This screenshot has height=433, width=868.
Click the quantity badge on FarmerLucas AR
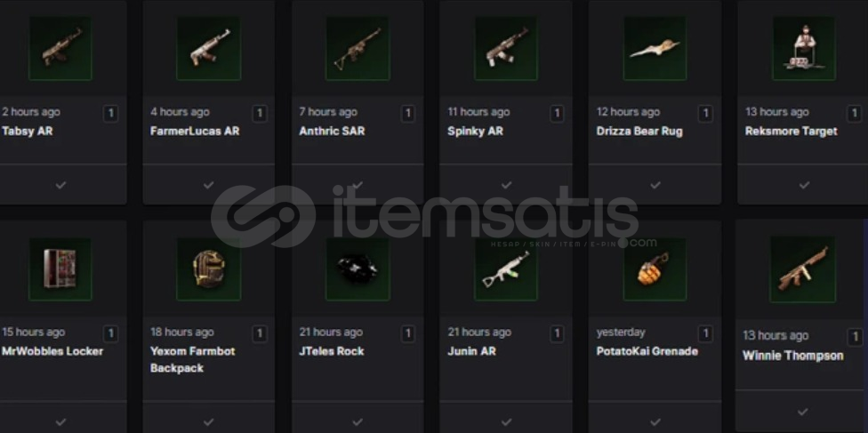tap(259, 114)
